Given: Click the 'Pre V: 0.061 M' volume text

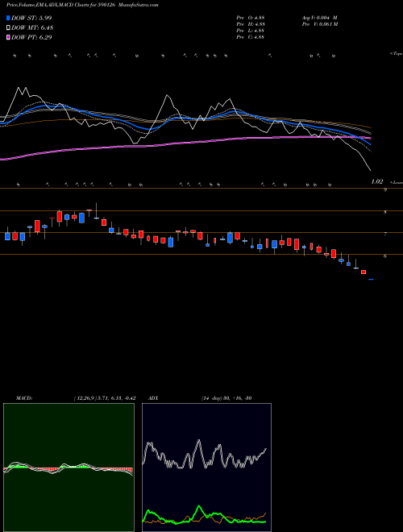Looking at the screenshot, I should point(319,24).
